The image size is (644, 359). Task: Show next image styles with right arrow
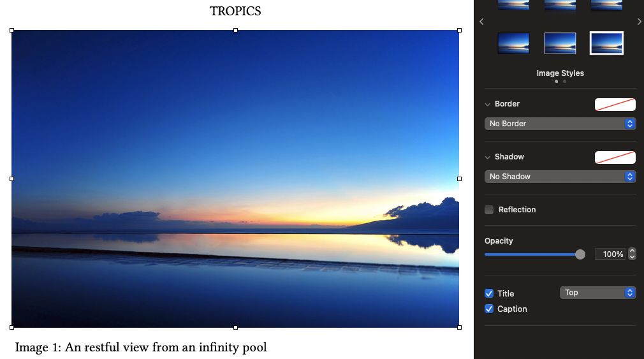pos(639,21)
